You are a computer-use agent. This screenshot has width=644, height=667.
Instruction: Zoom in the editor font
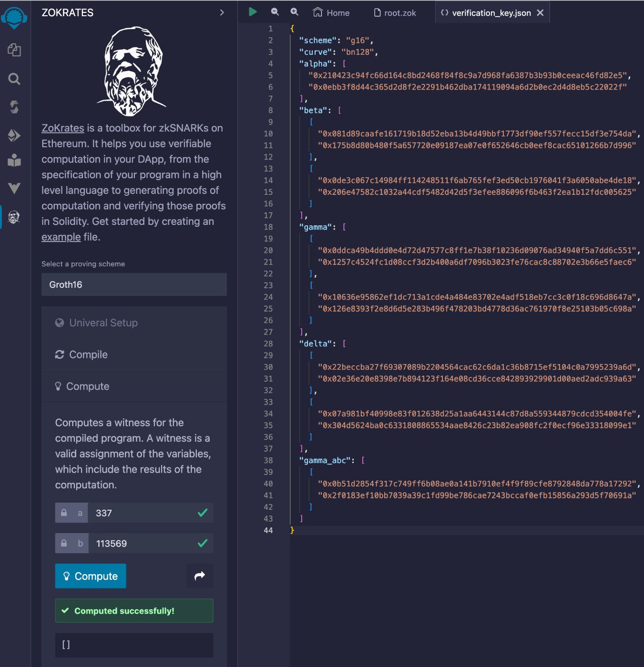(294, 12)
